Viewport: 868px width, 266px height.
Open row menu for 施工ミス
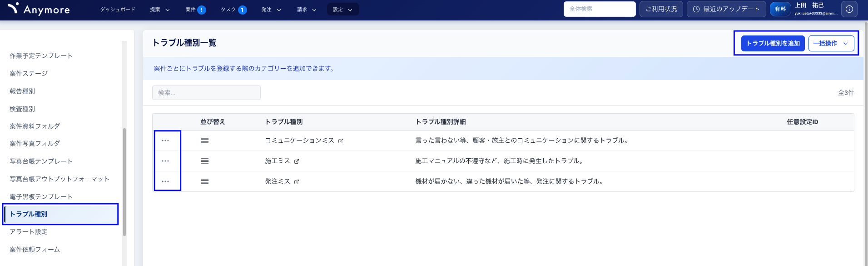pyautogui.click(x=165, y=161)
